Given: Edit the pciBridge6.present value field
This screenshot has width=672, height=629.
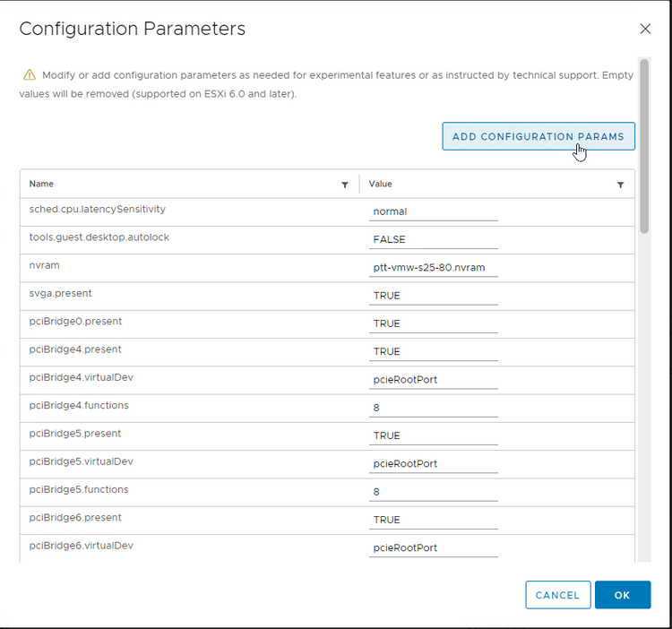Looking at the screenshot, I should point(434,520).
